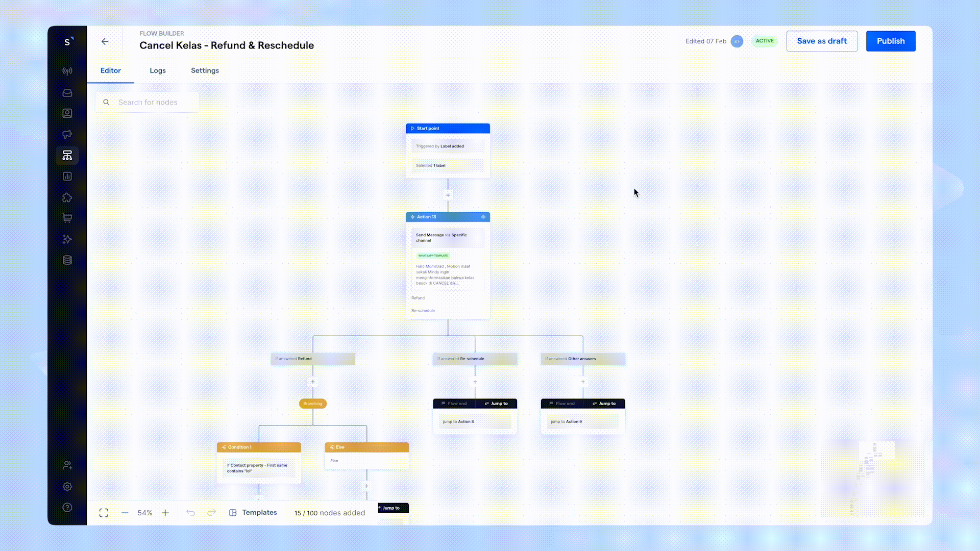This screenshot has height=551, width=980.
Task: Expand the plus under 'If answered Re-schedule'
Action: click(474, 382)
